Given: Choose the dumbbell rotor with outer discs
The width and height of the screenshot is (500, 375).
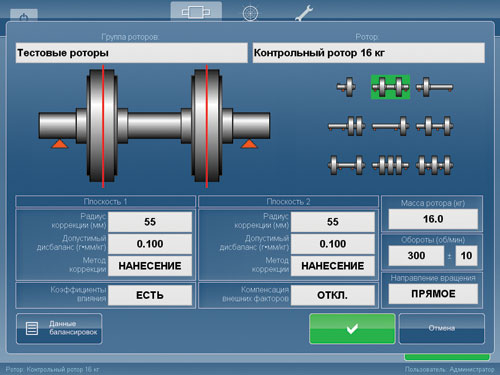Looking at the screenshot, I should tap(346, 165).
